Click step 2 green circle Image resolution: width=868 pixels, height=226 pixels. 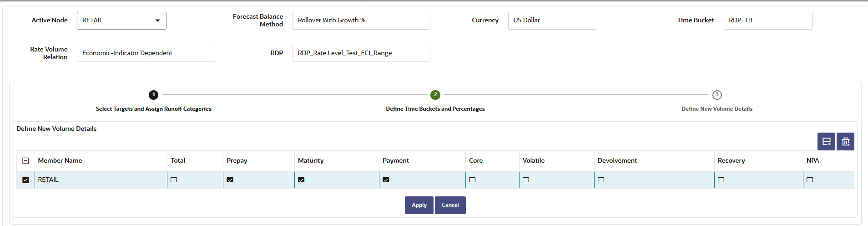pos(435,95)
